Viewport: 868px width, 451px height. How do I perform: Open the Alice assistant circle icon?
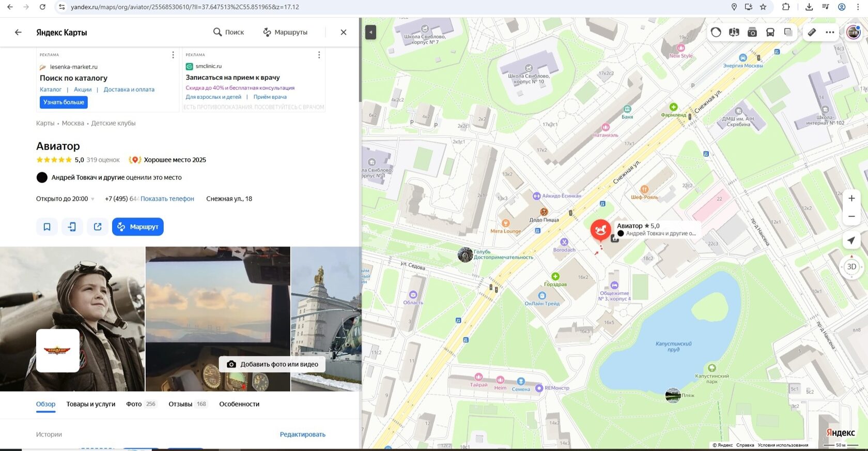(x=716, y=32)
